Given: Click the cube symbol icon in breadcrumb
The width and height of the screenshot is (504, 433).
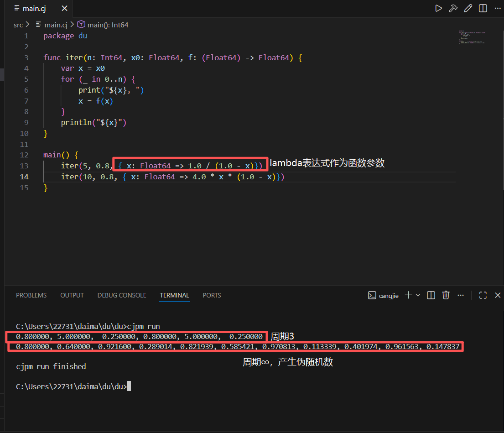Looking at the screenshot, I should click(81, 25).
